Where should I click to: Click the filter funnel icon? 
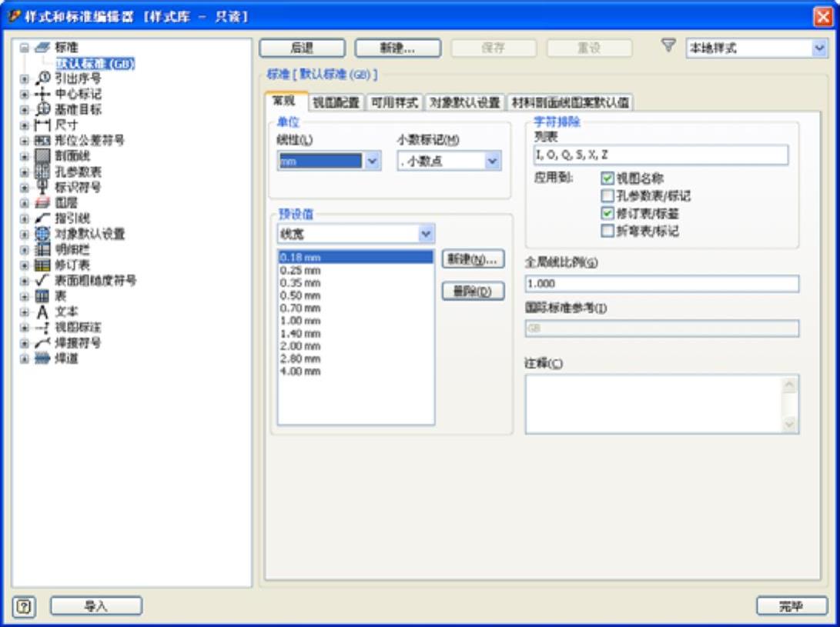[668, 46]
